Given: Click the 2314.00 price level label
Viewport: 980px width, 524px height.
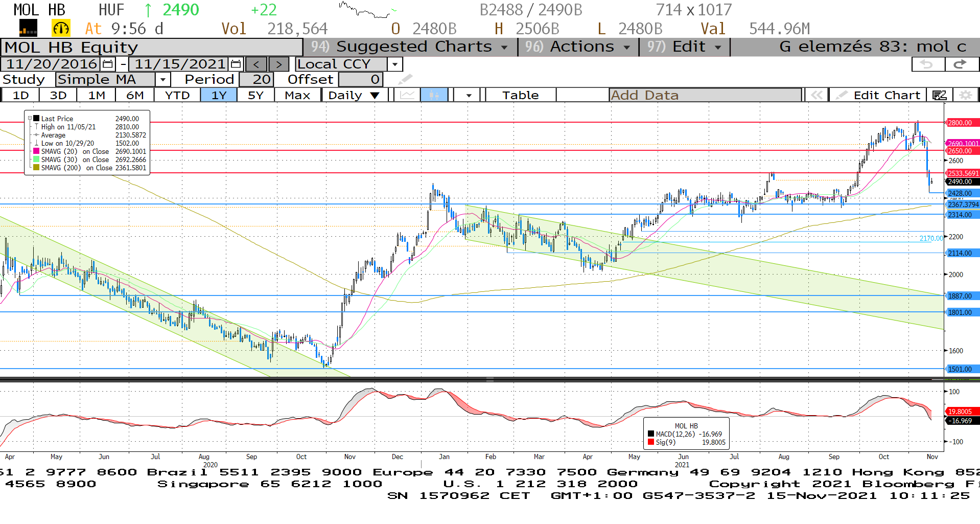Looking at the screenshot, I should (x=963, y=215).
